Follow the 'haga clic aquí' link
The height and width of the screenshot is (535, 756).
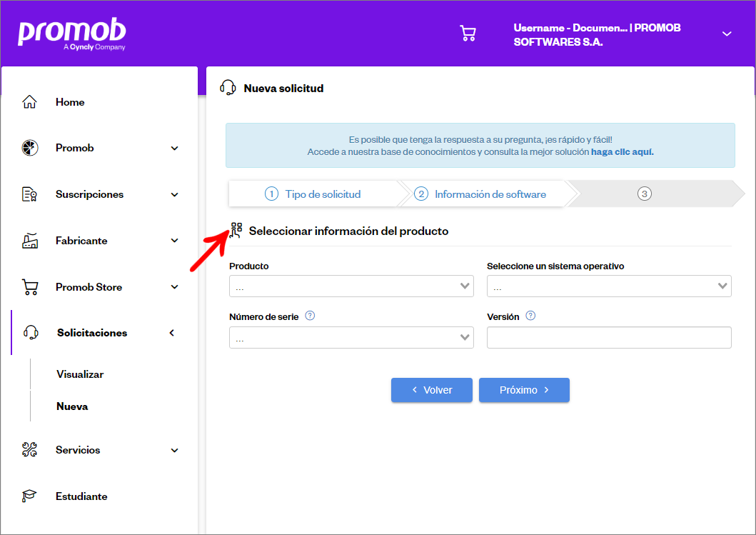tap(622, 152)
